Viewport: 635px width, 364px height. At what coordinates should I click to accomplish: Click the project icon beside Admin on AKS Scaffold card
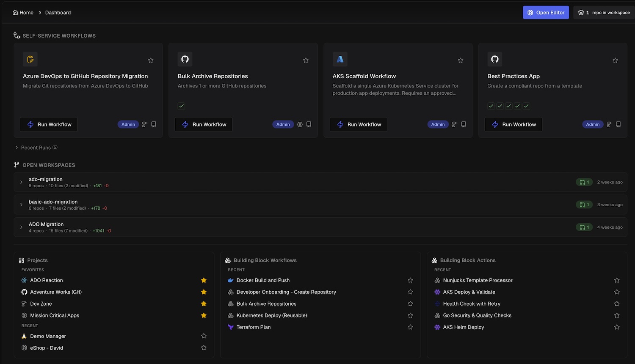click(x=454, y=124)
